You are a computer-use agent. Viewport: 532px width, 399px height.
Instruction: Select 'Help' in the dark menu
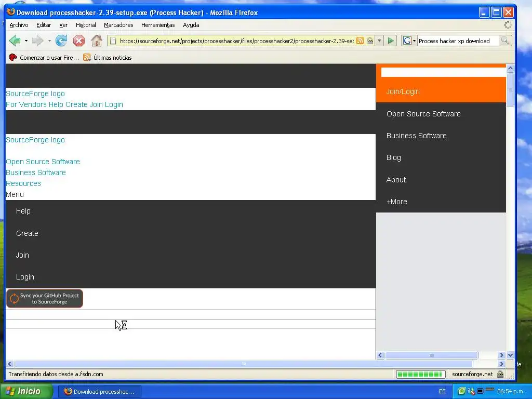tap(23, 211)
